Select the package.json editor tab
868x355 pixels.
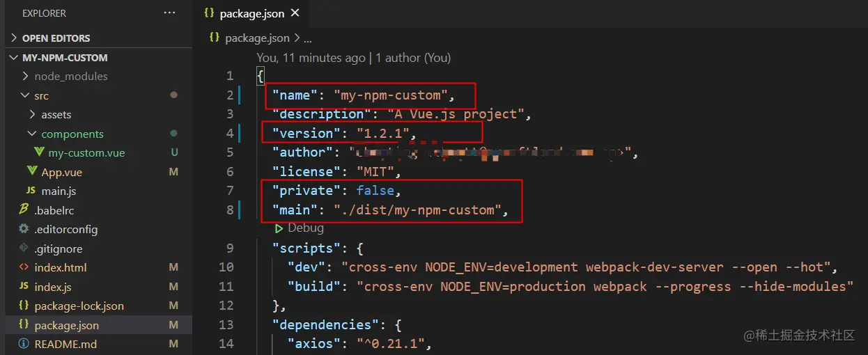tap(253, 13)
